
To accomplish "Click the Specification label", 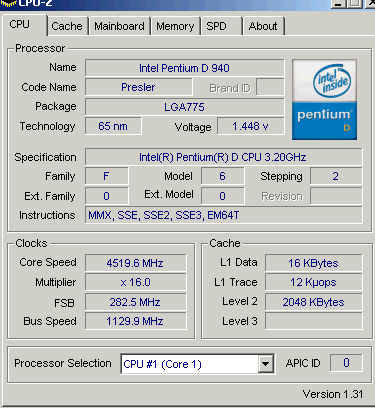I will [45, 157].
